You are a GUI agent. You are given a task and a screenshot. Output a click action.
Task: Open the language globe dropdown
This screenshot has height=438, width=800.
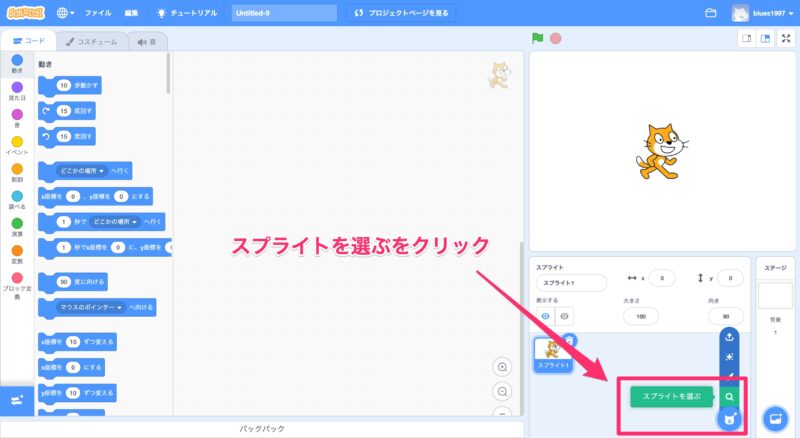pos(66,13)
